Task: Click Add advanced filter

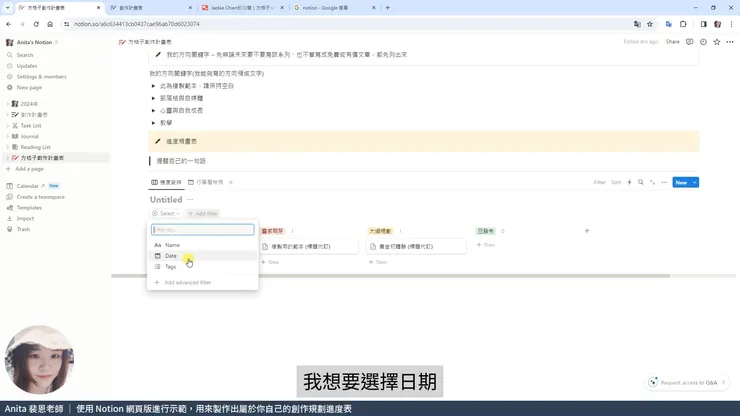Action: point(202,282)
